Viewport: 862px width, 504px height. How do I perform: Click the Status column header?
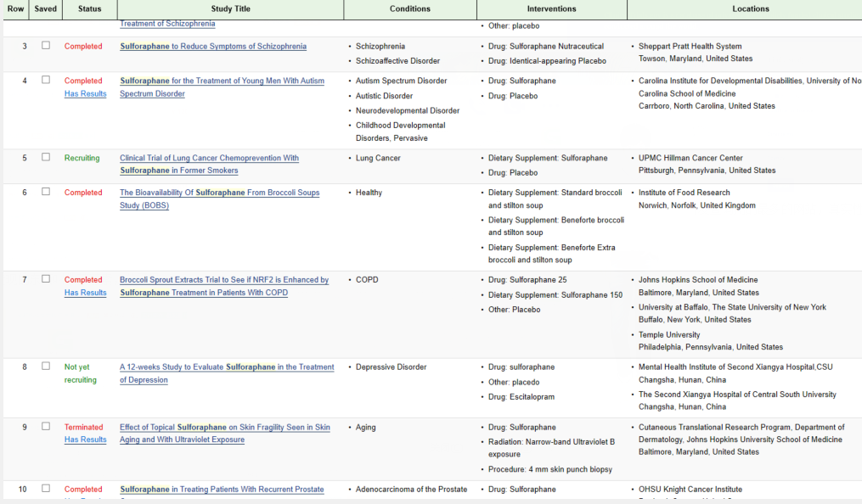point(89,9)
